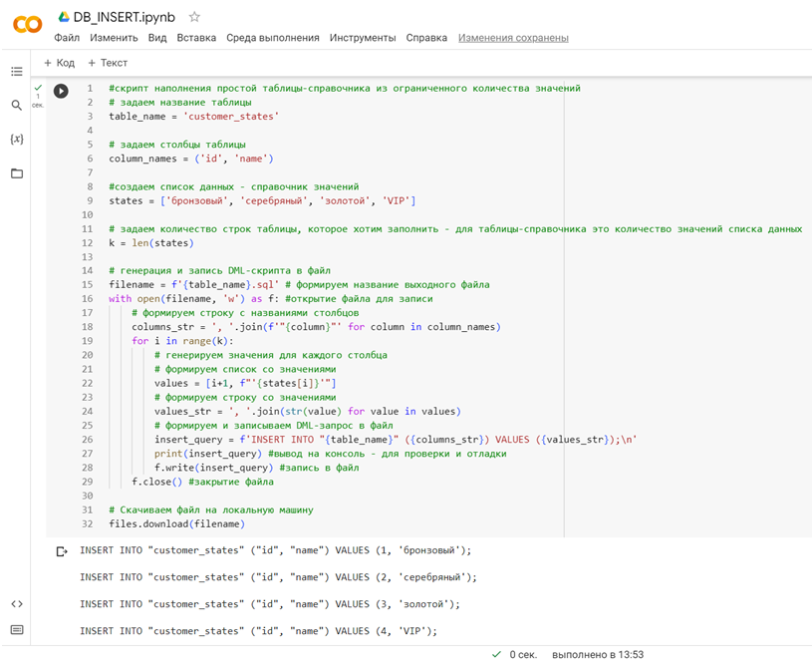Click the Google Drive file icon
The height and width of the screenshot is (665, 812).
point(64,17)
